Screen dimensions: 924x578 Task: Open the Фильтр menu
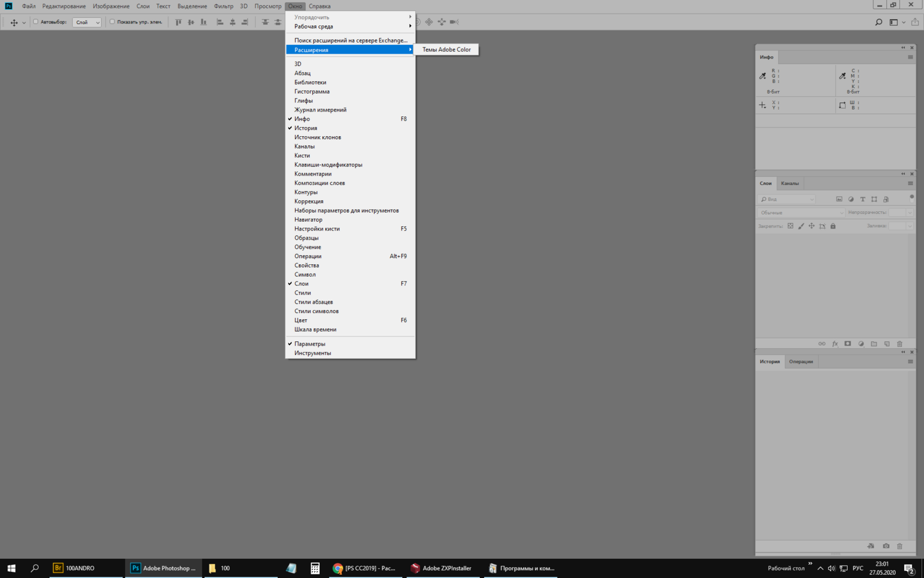coord(224,6)
